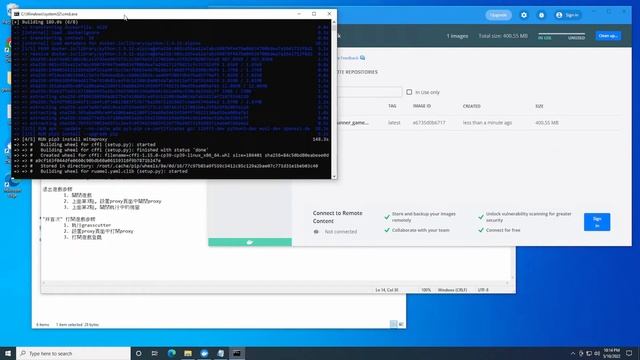The image size is (640, 360).
Task: Click Notepad horizontal scrollbar left arrow
Action: 44,283
